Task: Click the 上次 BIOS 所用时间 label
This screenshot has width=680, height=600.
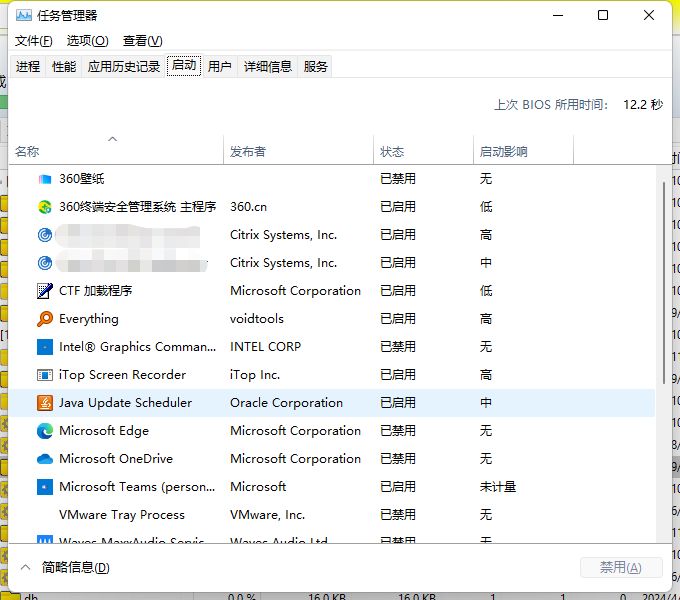Action: tap(551, 104)
